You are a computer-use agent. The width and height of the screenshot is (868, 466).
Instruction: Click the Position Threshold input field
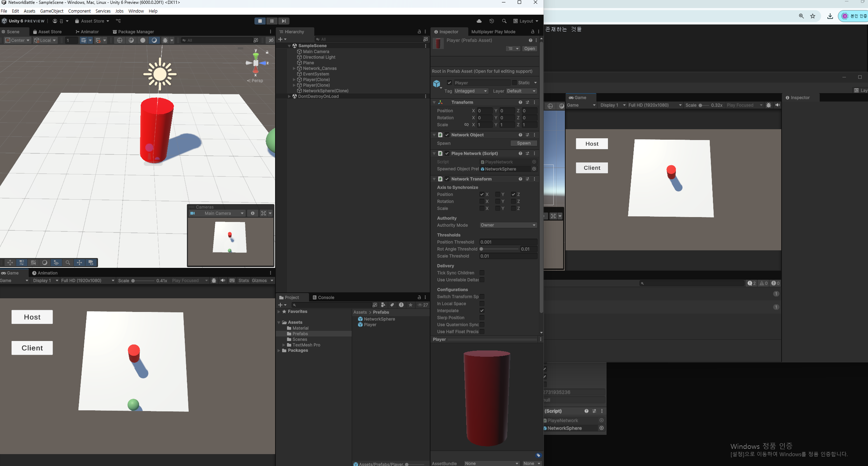(508, 242)
